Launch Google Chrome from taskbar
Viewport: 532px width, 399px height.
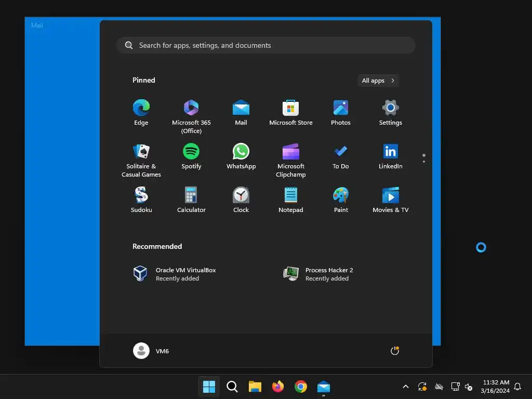tap(301, 387)
